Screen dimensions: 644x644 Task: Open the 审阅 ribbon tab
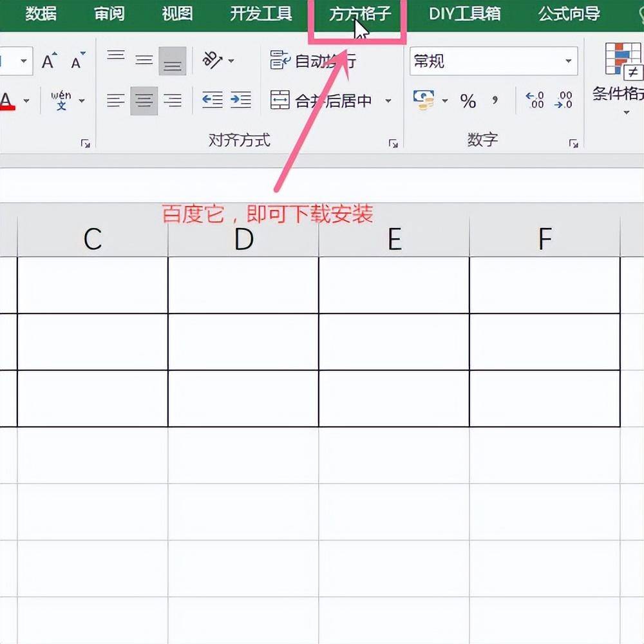[x=109, y=14]
